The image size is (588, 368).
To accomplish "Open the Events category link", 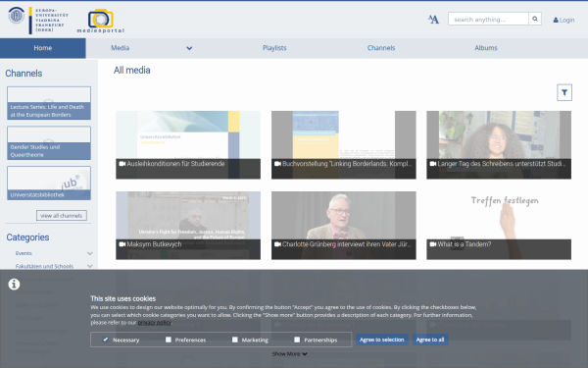I will click(24, 253).
